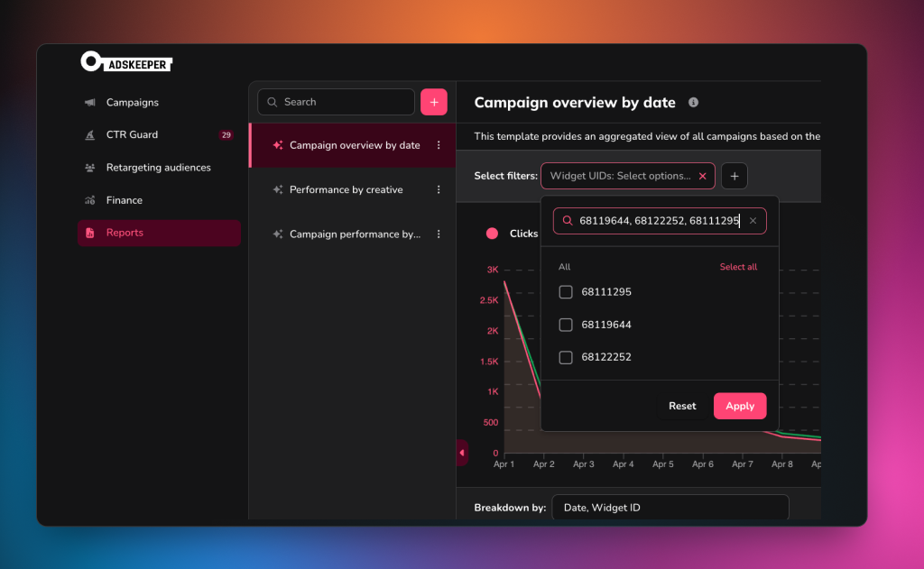Click 68111295 label in options list
The height and width of the screenshot is (569, 924).
605,292
